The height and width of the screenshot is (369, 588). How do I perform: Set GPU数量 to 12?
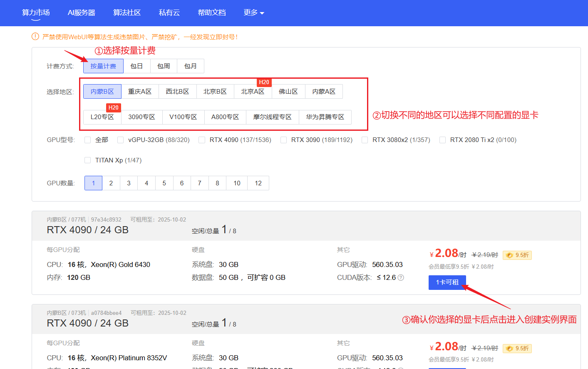pyautogui.click(x=258, y=183)
